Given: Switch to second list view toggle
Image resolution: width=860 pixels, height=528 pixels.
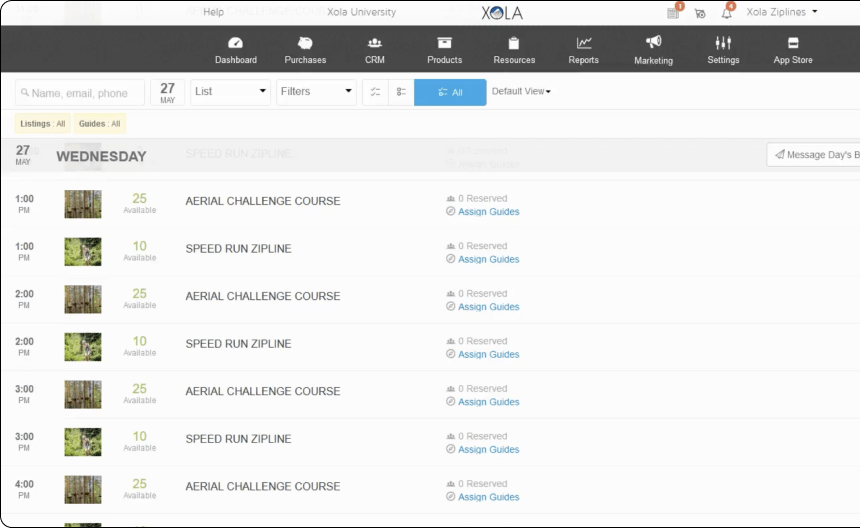Looking at the screenshot, I should (x=401, y=92).
